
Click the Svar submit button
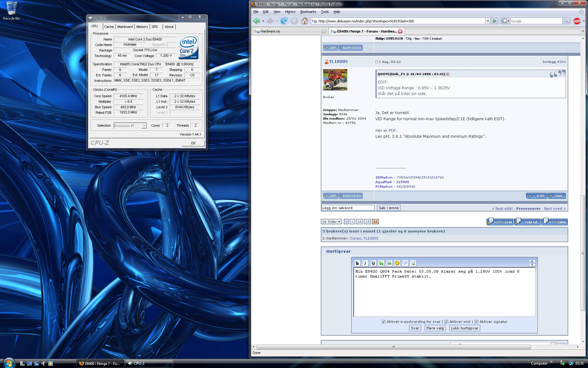415,328
